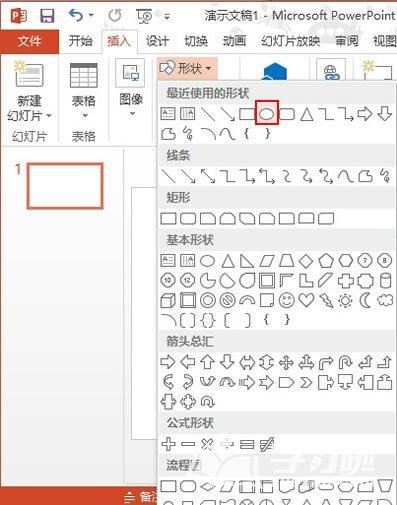Select the lightning bolt shape
Viewport: 397px width, 505px height.
coord(326,301)
